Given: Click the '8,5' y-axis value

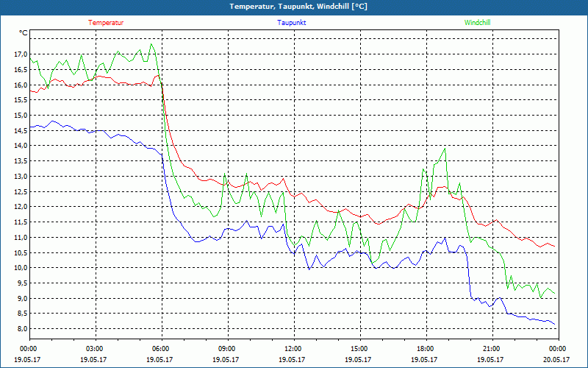Looking at the screenshot, I should tap(22, 314).
